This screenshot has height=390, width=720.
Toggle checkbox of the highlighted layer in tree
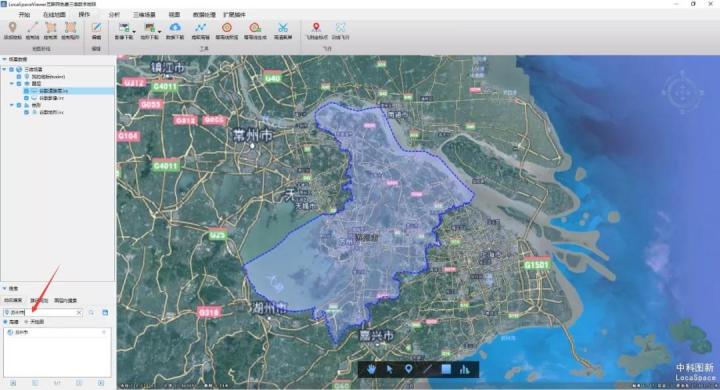[x=26, y=91]
